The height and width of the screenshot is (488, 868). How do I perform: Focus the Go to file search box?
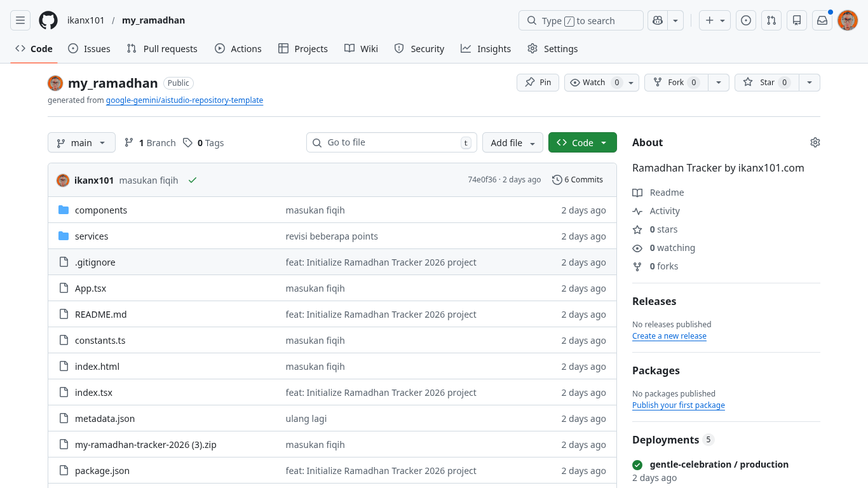click(x=391, y=142)
